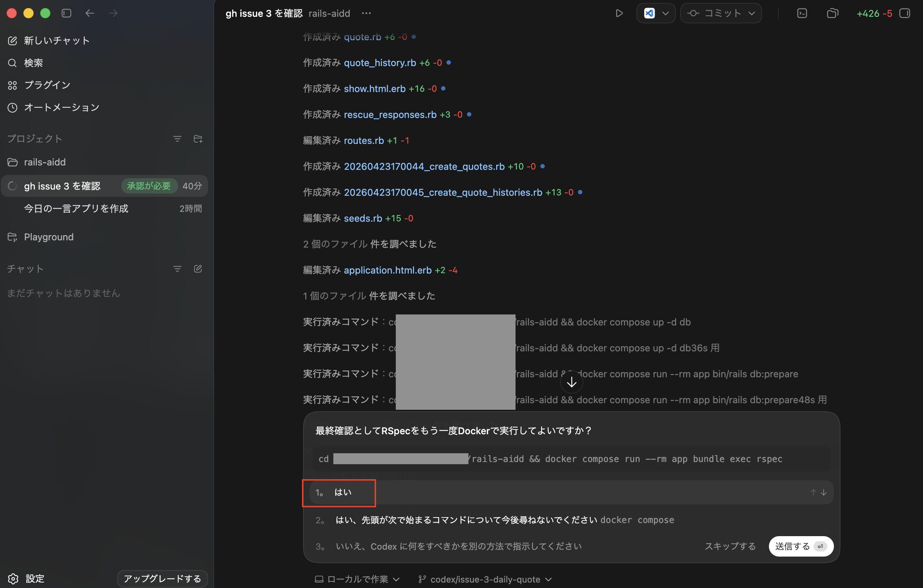Click the run play icon in toolbar
Image resolution: width=923 pixels, height=588 pixels.
point(618,14)
